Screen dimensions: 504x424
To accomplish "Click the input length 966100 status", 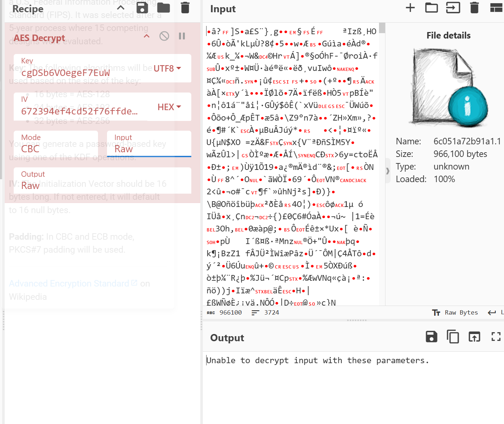I will point(224,312).
